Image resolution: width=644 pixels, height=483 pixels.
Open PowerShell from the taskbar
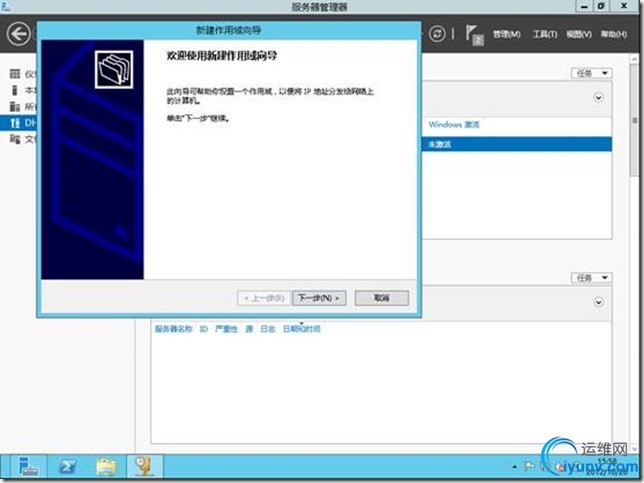[x=67, y=466]
